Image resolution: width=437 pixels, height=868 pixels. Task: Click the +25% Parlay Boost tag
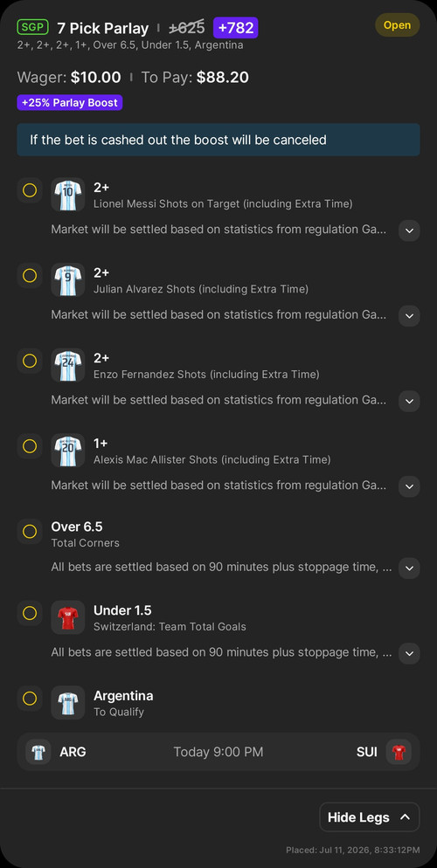click(70, 103)
